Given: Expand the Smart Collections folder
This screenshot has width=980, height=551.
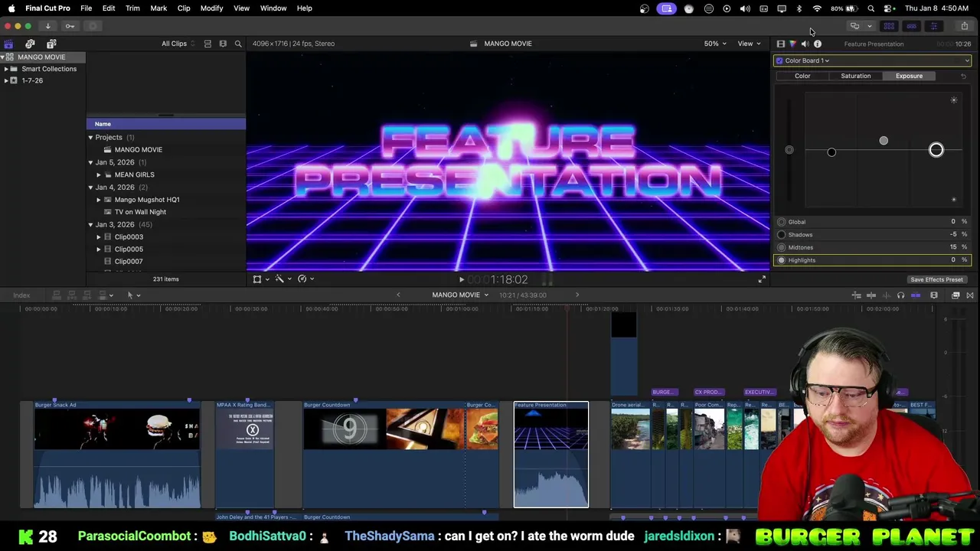Looking at the screenshot, I should [6, 69].
